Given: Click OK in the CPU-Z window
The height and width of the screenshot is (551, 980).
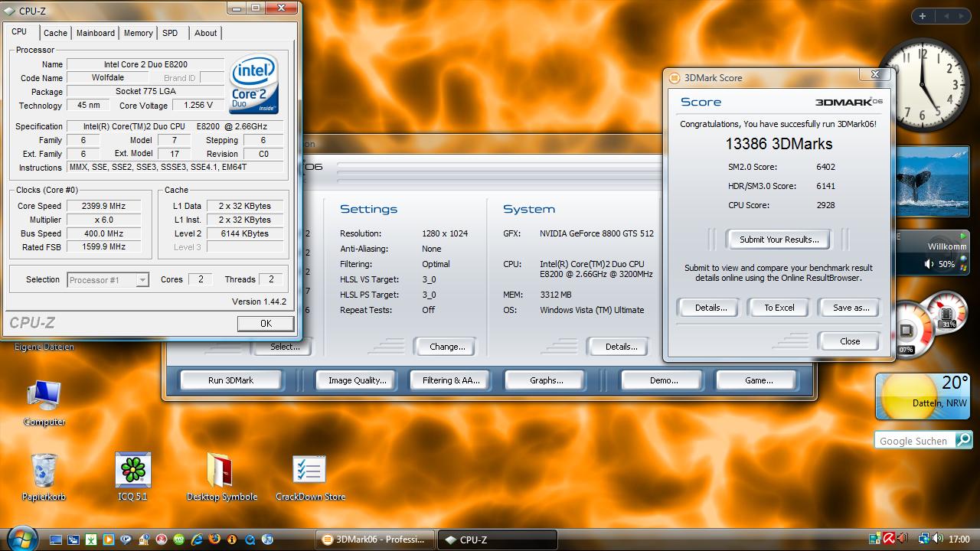Looking at the screenshot, I should (x=266, y=324).
